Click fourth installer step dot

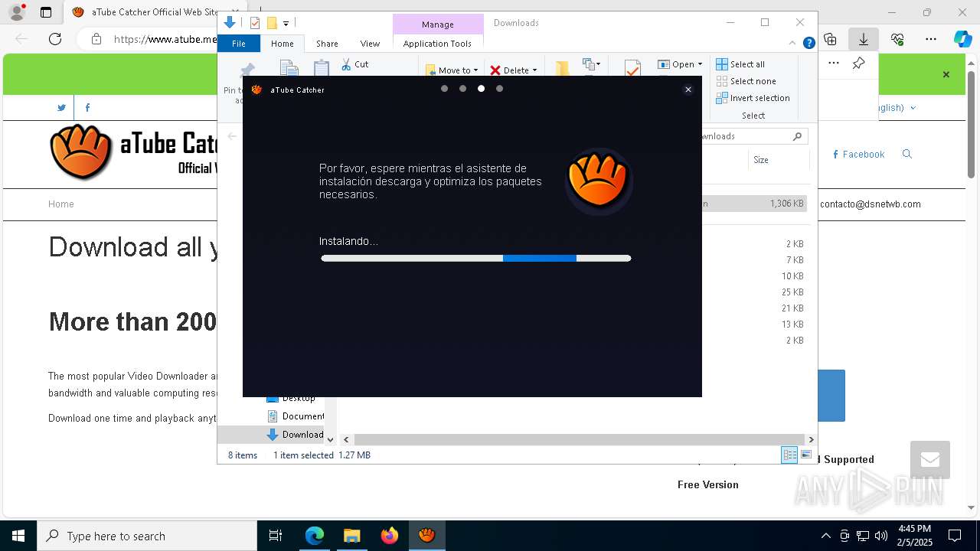[499, 89]
